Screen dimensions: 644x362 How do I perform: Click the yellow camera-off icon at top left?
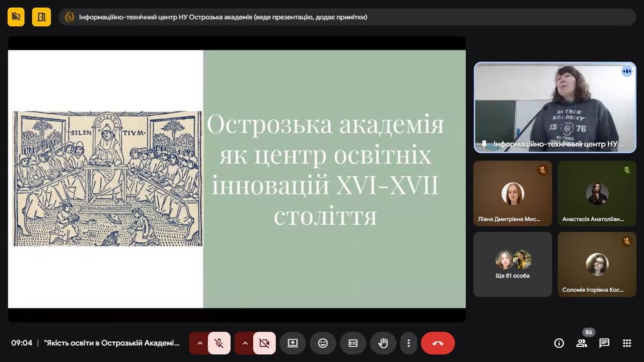click(16, 17)
